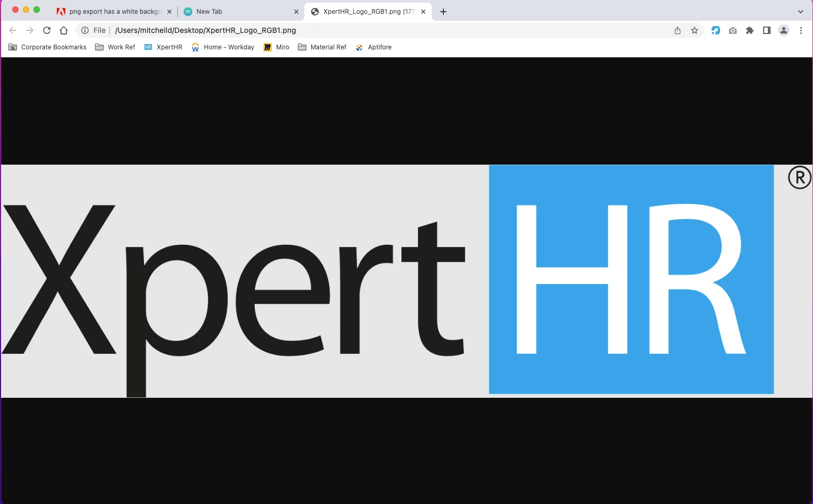The width and height of the screenshot is (813, 504).
Task: Open the Chrome profile avatar menu
Action: pyautogui.click(x=784, y=30)
